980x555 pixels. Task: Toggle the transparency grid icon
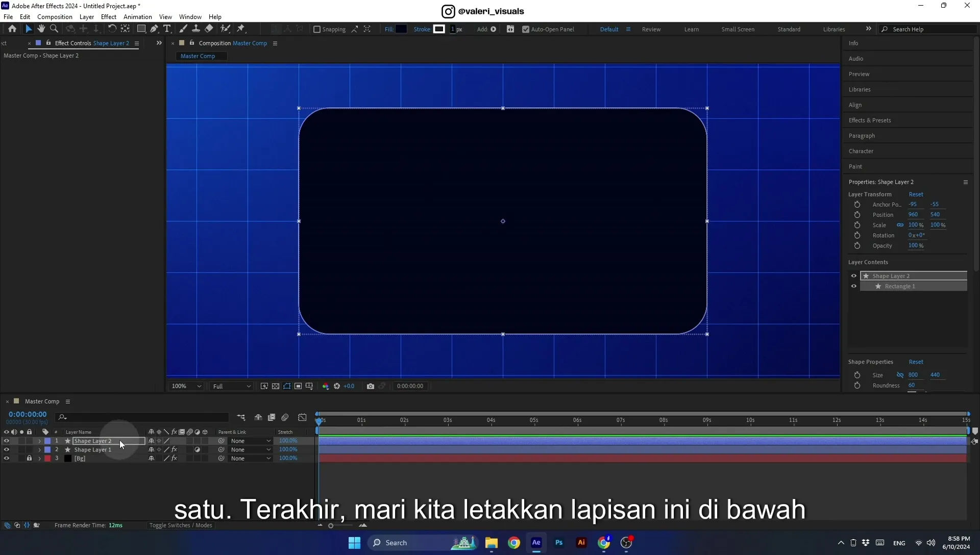tap(276, 386)
